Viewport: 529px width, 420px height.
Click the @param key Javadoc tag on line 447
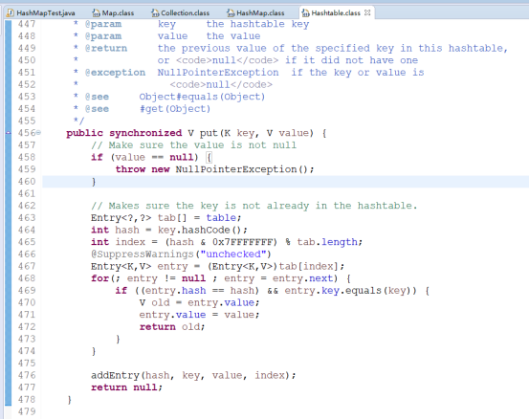pyautogui.click(x=103, y=24)
